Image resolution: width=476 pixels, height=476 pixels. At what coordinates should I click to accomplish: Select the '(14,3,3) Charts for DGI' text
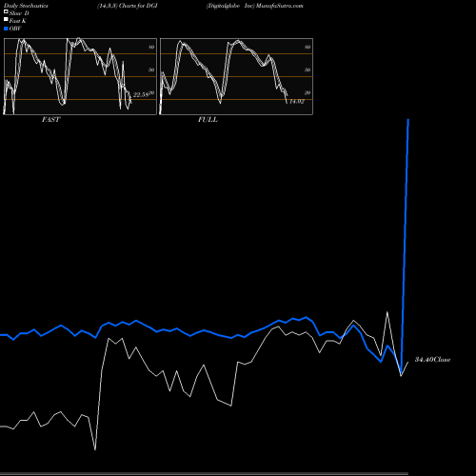[x=128, y=6]
